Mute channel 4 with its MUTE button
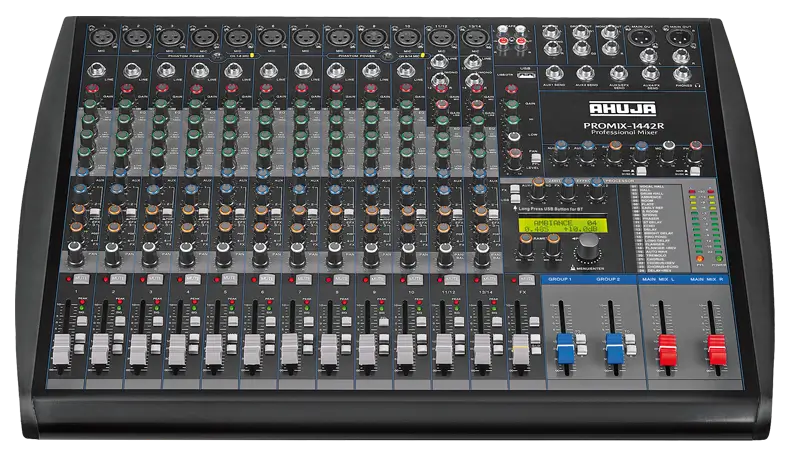The image size is (800, 469). coord(193,279)
